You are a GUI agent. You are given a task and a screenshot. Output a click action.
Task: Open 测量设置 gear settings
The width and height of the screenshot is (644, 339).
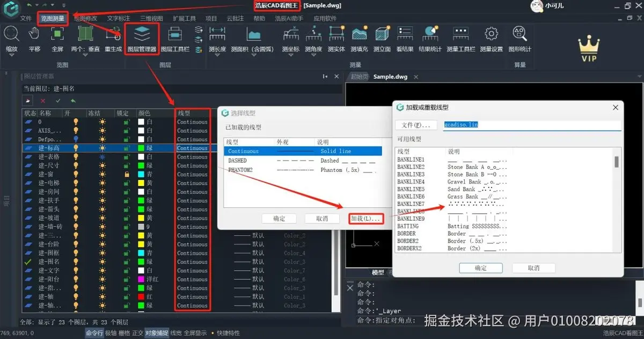click(491, 34)
